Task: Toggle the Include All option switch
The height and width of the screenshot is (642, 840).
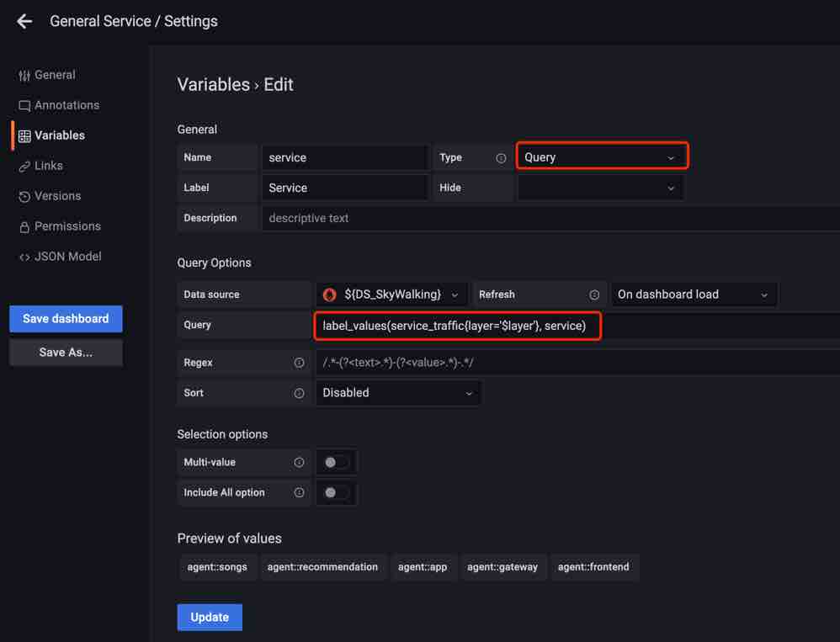Action: point(336,493)
